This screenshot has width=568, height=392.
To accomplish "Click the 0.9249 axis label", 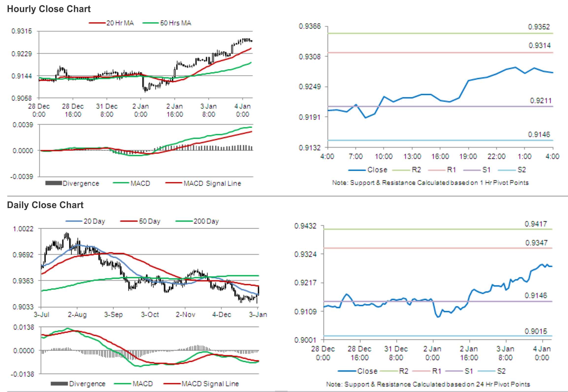I will point(310,87).
